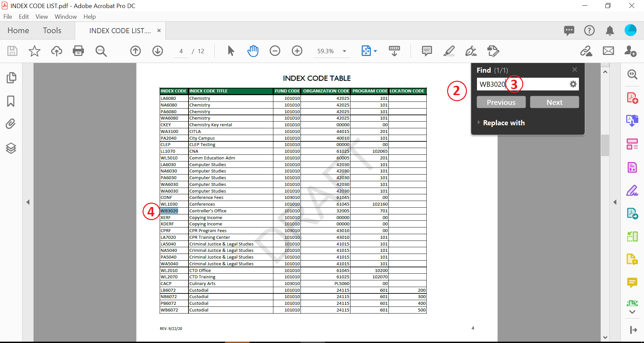Switch to the Tools tab

coord(52,30)
